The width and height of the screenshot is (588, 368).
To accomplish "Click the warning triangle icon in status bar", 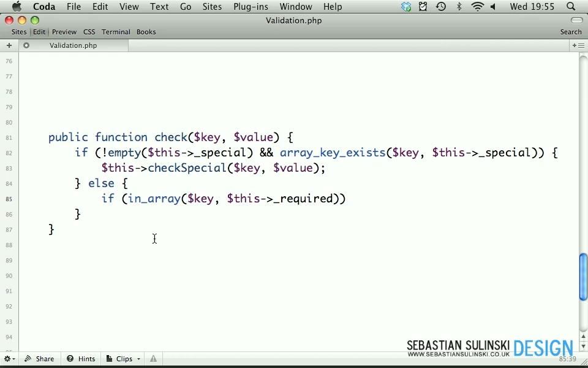I will tap(153, 359).
